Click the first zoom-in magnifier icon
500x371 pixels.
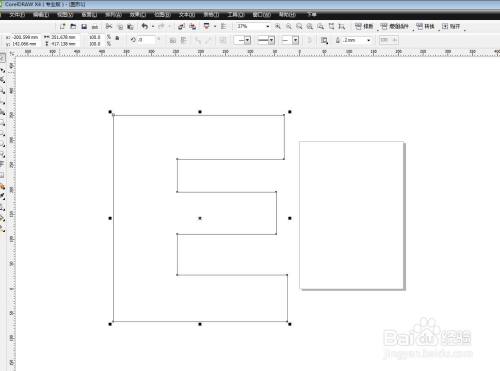coord(278,26)
